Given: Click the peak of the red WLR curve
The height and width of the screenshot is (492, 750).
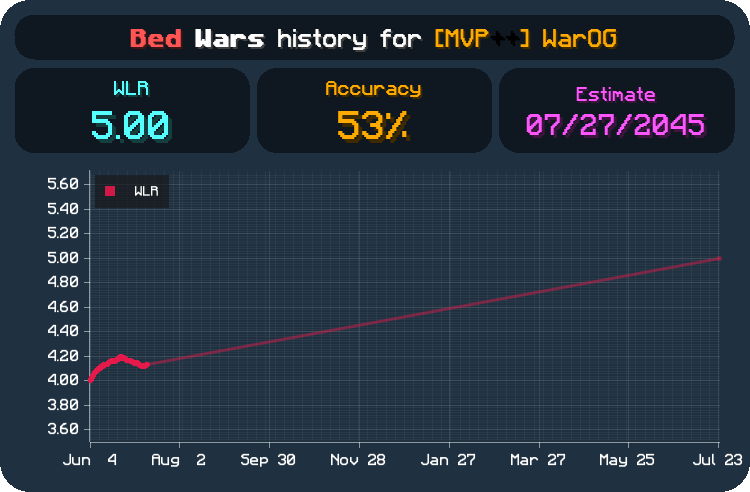Looking at the screenshot, I should tap(121, 357).
